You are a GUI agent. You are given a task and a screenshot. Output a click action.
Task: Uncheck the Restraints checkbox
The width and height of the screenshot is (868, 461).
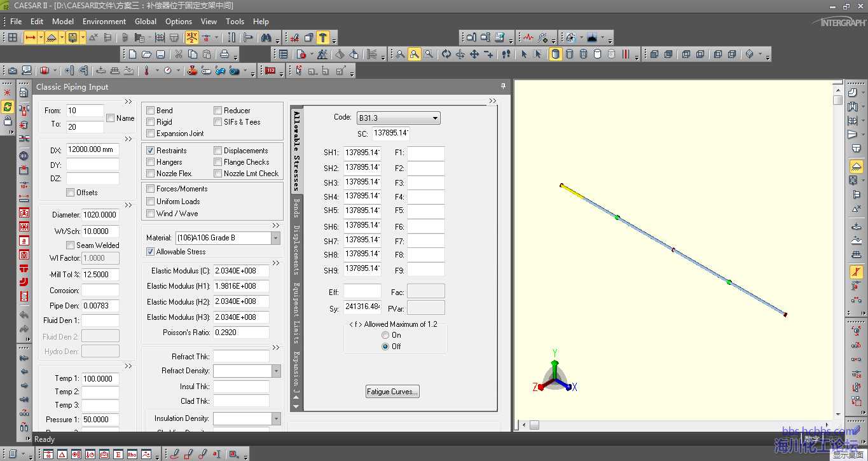click(x=151, y=151)
